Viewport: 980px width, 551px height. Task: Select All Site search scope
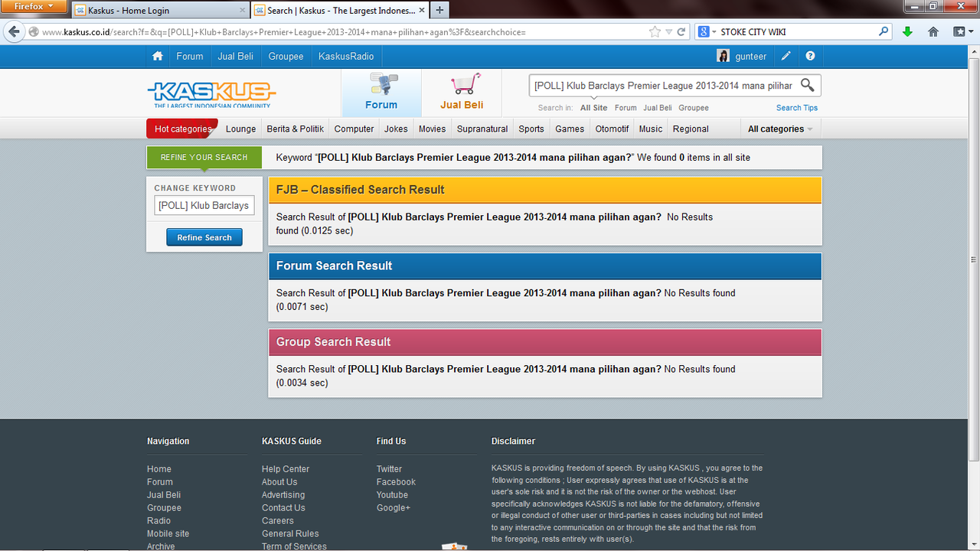pyautogui.click(x=594, y=108)
